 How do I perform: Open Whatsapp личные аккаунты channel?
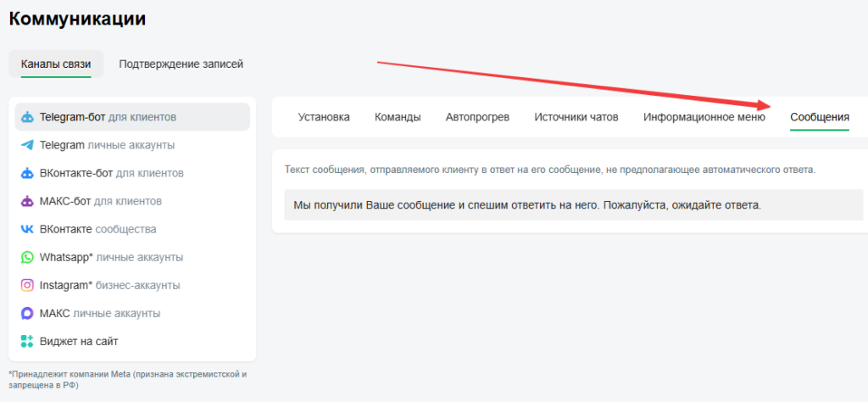tap(132, 258)
